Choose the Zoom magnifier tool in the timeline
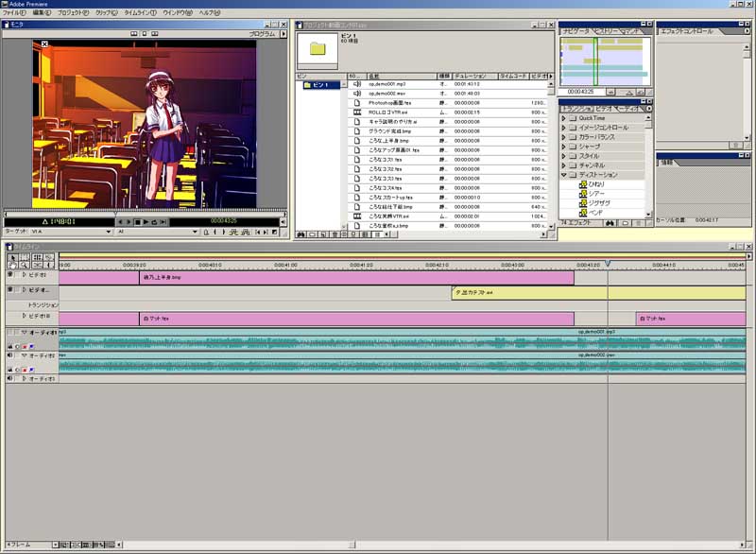Viewport: 756px width, 554px height. pyautogui.click(x=25, y=265)
